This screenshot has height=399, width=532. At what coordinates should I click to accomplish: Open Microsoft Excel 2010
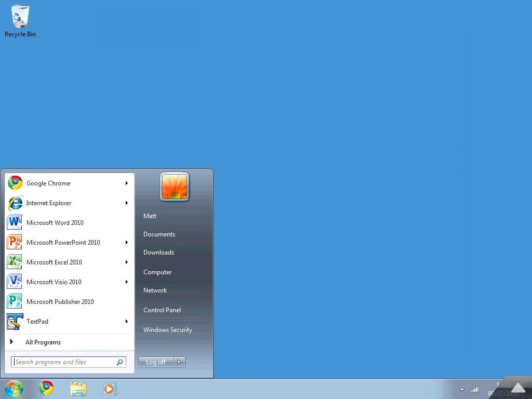pos(69,262)
